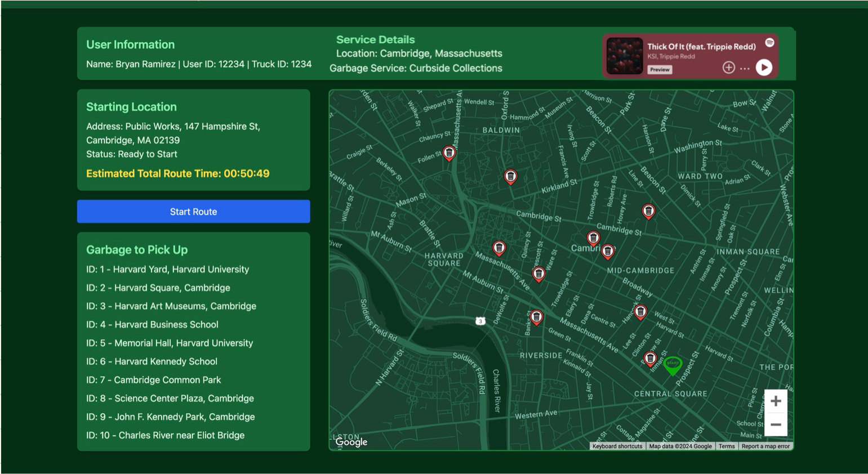
Task: Click the User Information heading
Action: point(130,44)
